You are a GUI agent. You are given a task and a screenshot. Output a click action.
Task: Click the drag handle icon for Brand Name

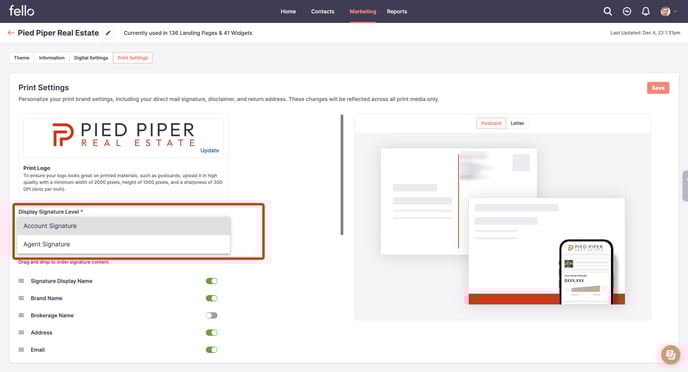[x=21, y=298]
